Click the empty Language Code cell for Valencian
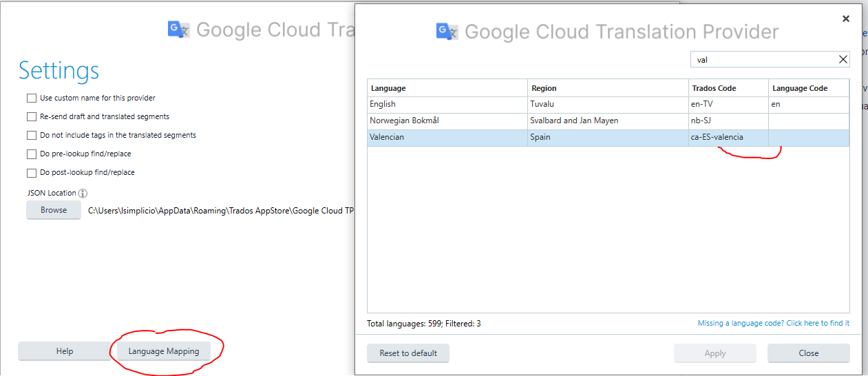The image size is (868, 376). point(809,138)
